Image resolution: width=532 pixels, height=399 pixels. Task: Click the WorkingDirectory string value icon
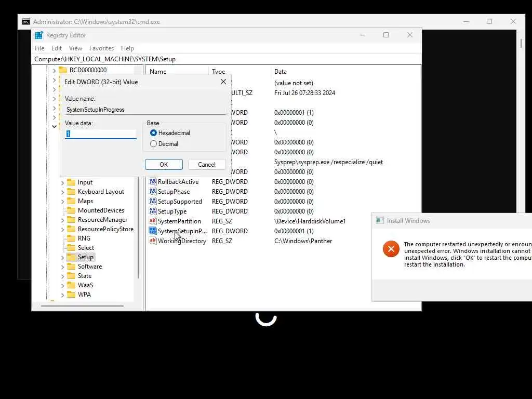tap(153, 241)
